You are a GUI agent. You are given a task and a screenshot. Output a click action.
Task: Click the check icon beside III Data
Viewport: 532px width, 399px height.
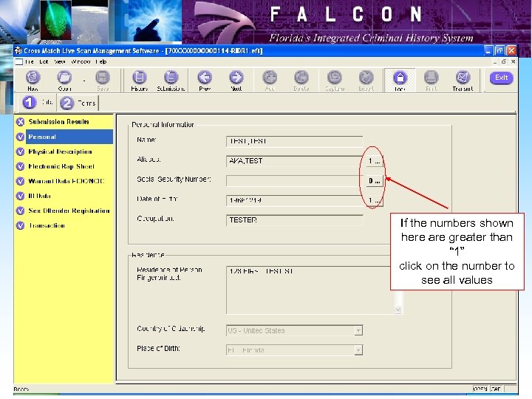21,196
